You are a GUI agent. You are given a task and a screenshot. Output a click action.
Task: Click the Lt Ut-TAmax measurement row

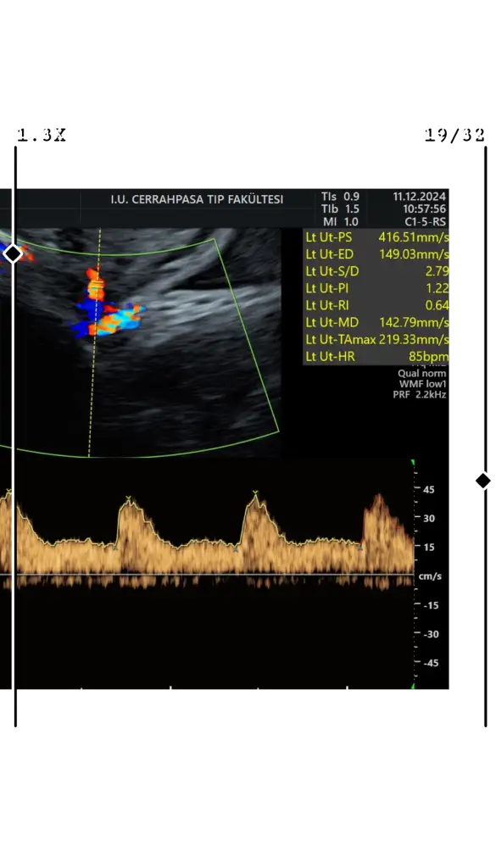click(376, 339)
